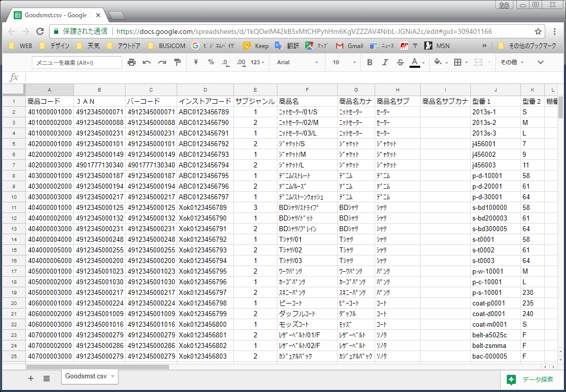Undo the last action
Image resolution: width=566 pixels, height=392 pixels.
[147, 62]
